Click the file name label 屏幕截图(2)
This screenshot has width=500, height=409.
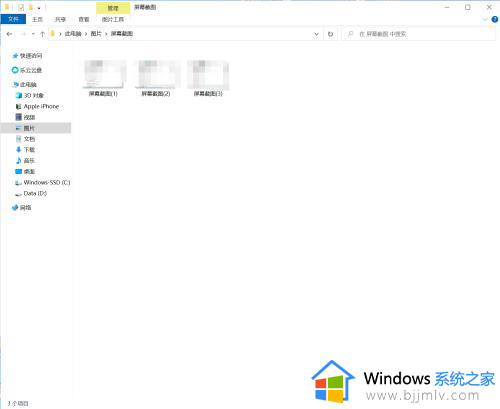coord(156,94)
